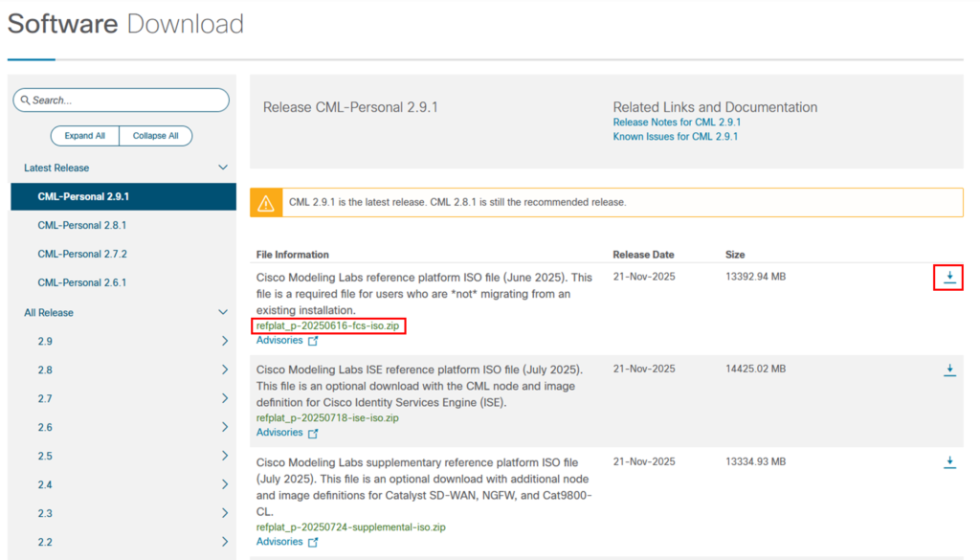This screenshot has height=560, width=980.
Task: Collapse the All Release section
Action: [x=223, y=313]
